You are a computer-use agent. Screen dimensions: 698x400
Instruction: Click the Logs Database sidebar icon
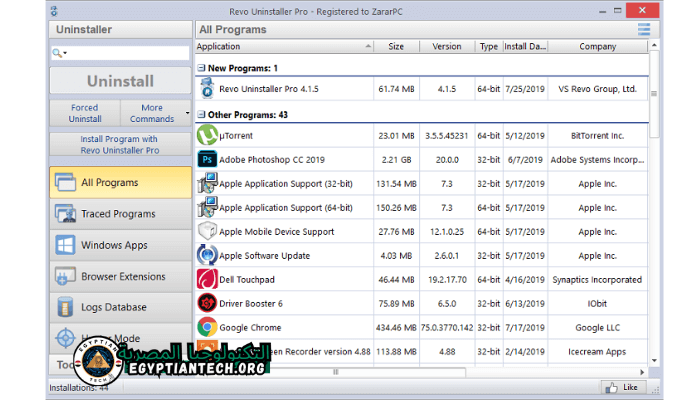pos(65,307)
